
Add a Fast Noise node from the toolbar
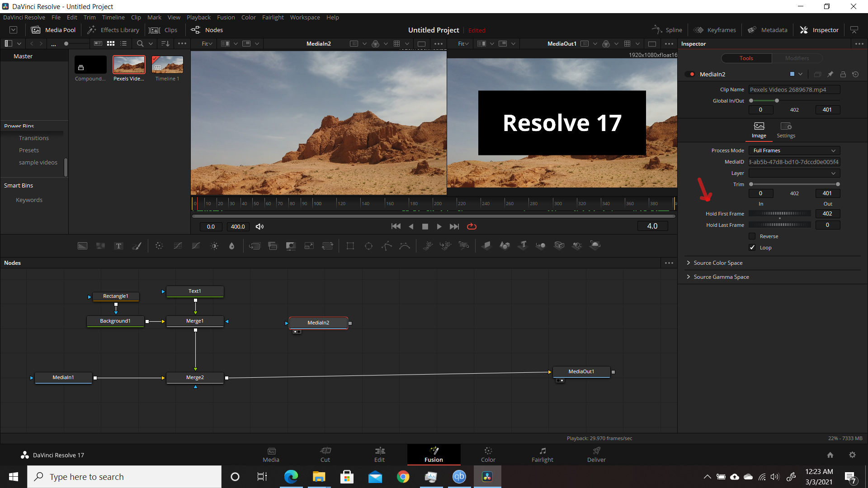pos(100,246)
